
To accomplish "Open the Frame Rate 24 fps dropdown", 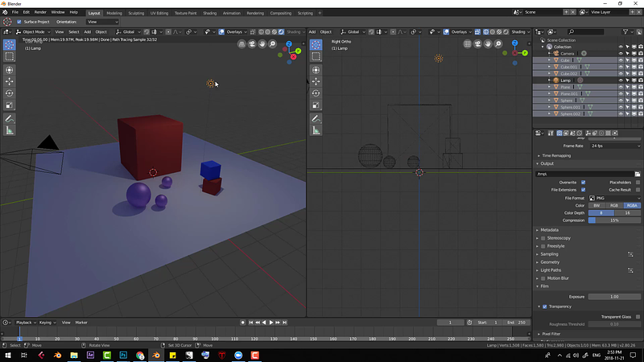I will [615, 146].
